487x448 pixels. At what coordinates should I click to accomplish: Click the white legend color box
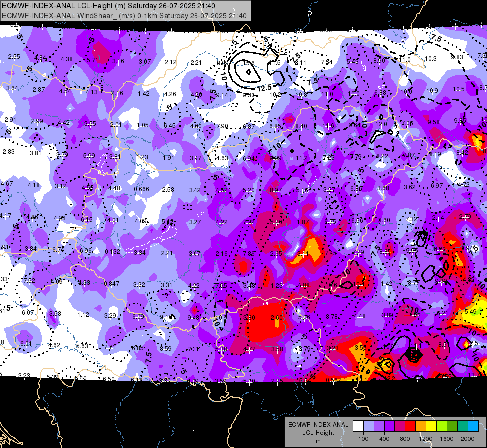coord(358,426)
